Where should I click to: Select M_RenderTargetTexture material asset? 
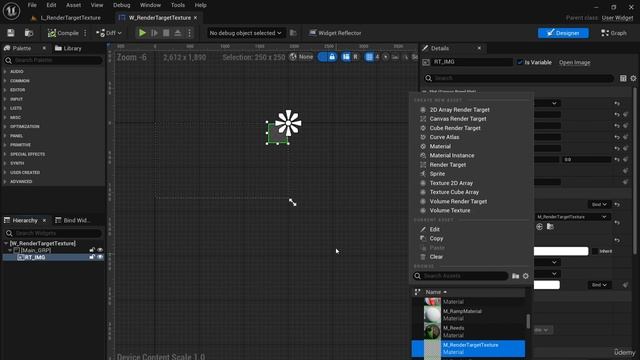pyautogui.click(x=468, y=349)
